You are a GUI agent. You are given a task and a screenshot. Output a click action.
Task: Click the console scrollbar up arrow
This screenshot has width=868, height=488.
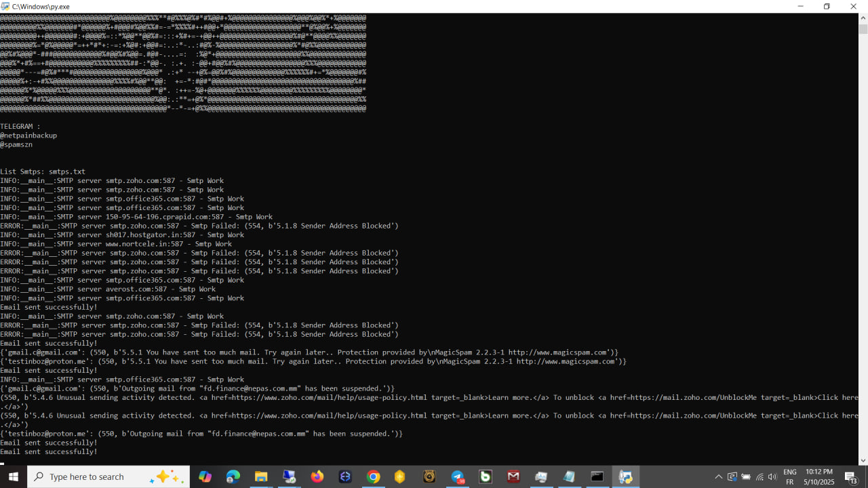point(863,18)
